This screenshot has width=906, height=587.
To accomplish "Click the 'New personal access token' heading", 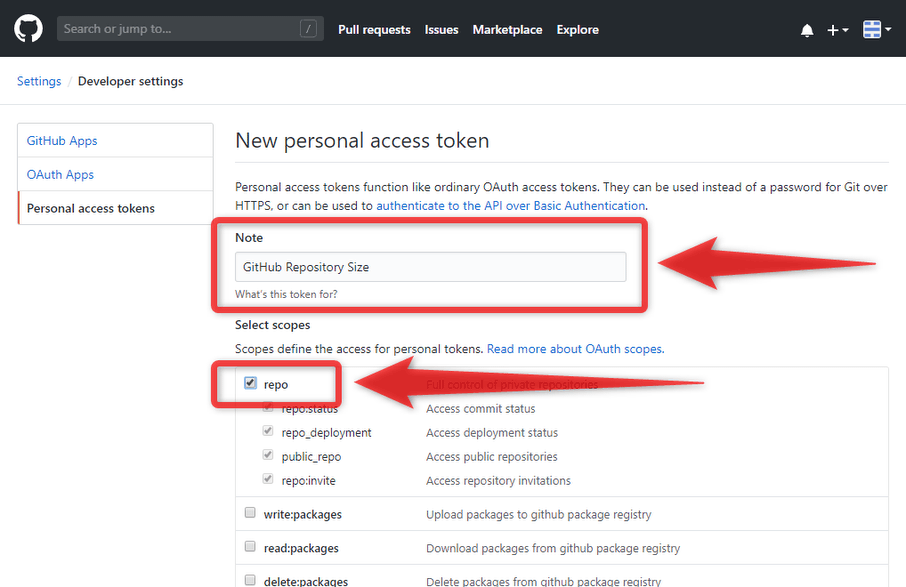I will [362, 140].
